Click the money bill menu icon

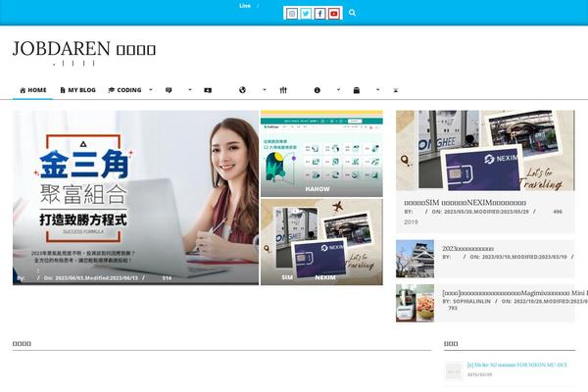pos(208,90)
